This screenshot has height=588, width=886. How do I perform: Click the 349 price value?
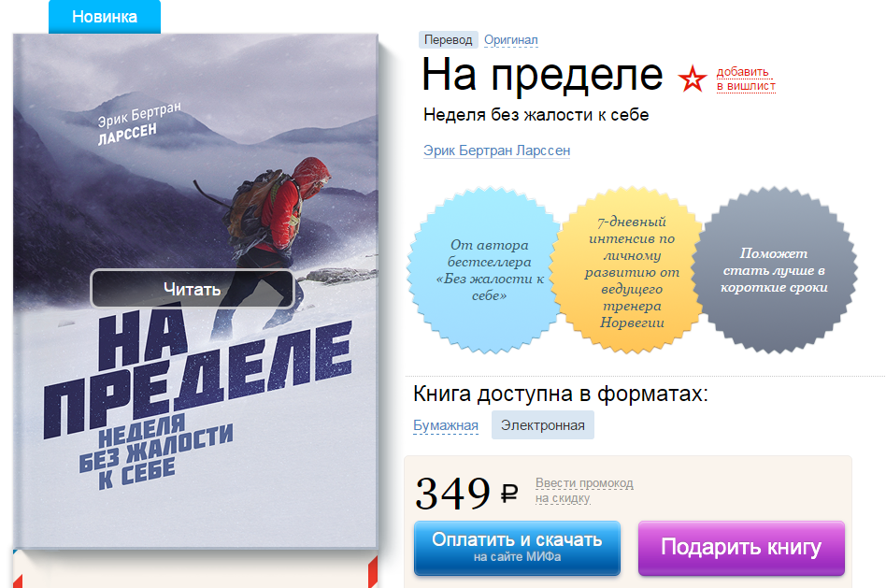[452, 493]
